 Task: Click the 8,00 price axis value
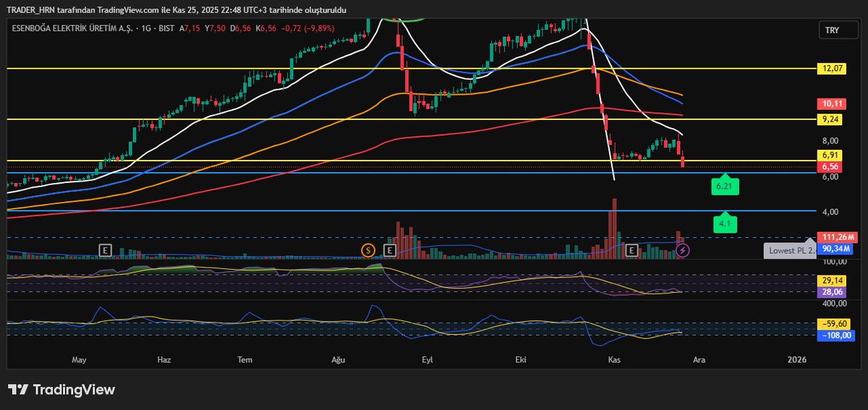coord(829,141)
